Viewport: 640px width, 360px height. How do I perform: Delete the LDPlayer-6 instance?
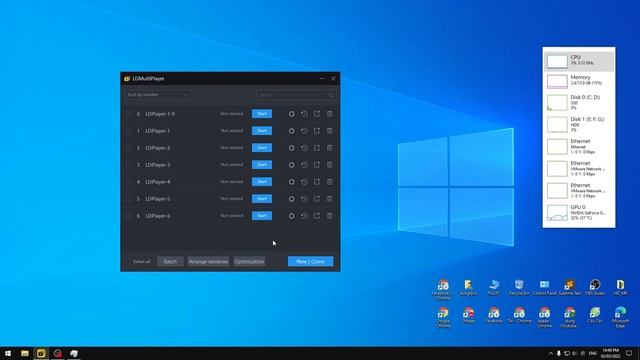pyautogui.click(x=329, y=216)
